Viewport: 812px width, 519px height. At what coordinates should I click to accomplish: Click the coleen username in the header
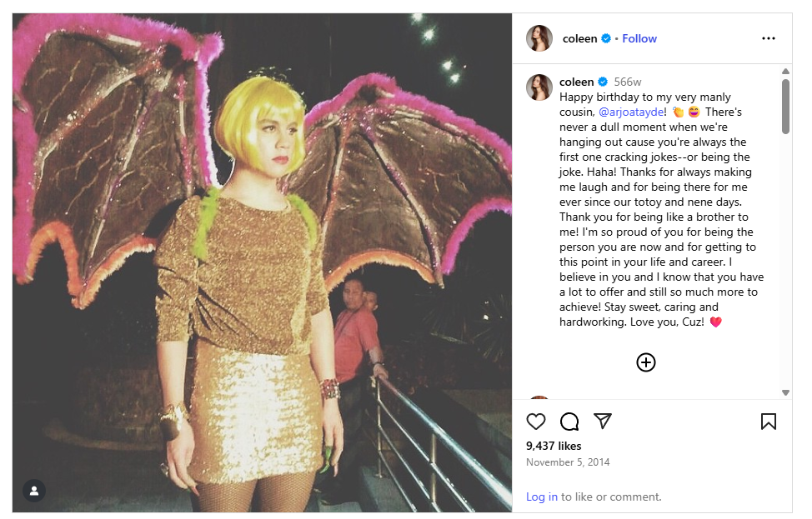(x=580, y=38)
